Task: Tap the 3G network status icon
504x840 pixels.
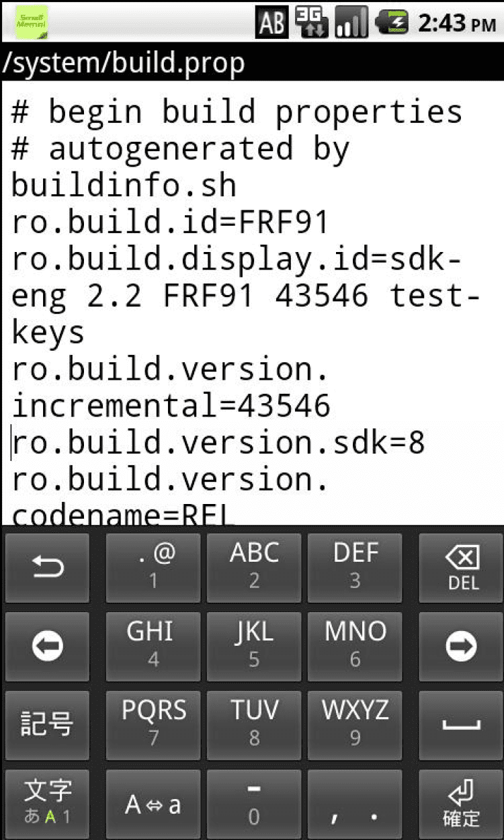Action: click(x=312, y=24)
